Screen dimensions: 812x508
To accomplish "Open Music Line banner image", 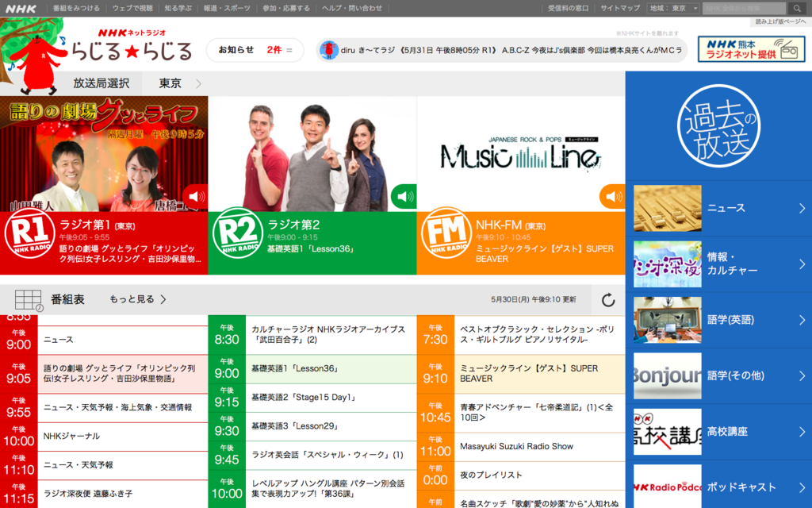I will point(521,154).
